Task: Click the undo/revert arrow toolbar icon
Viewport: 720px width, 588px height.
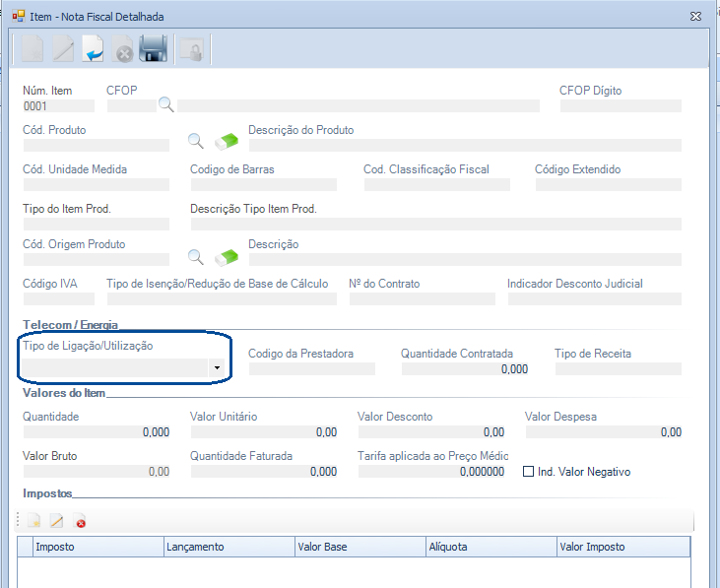Action: pyautogui.click(x=94, y=48)
